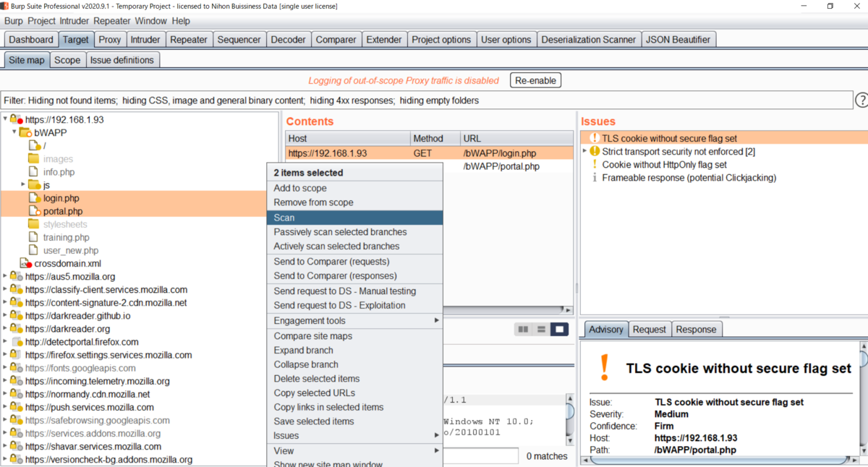Choose Compare site maps

pyautogui.click(x=354, y=336)
